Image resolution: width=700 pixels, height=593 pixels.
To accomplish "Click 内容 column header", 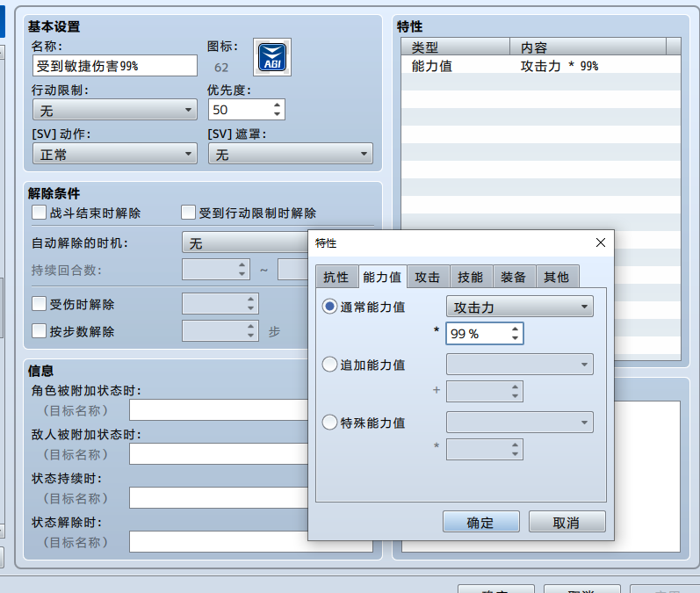I will click(x=588, y=47).
